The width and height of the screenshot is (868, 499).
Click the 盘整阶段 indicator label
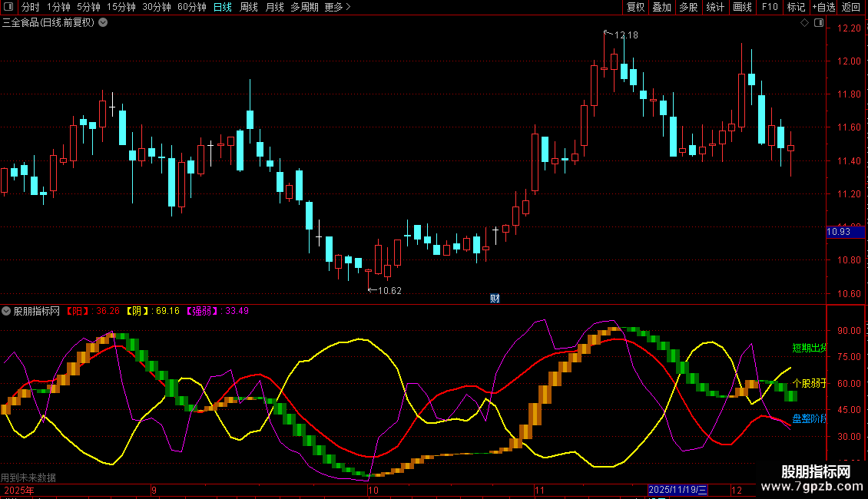809,418
